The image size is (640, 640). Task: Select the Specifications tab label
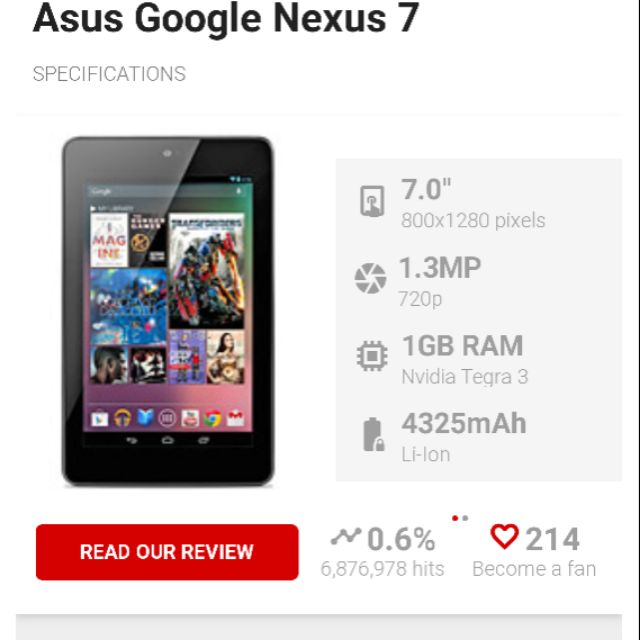[109, 74]
